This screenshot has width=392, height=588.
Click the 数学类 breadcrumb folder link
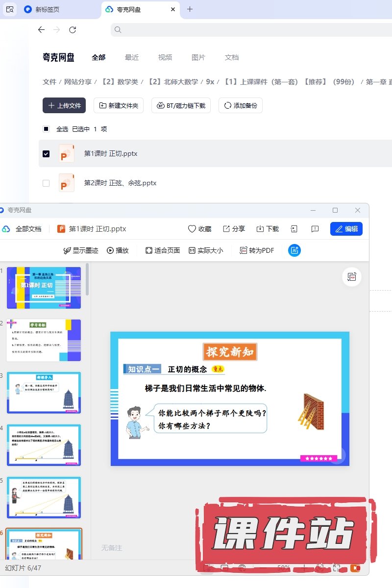(120, 82)
